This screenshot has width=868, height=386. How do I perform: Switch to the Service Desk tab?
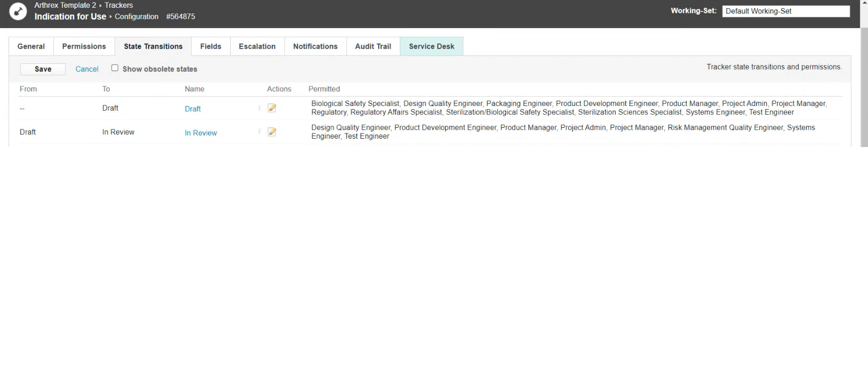pyautogui.click(x=431, y=46)
